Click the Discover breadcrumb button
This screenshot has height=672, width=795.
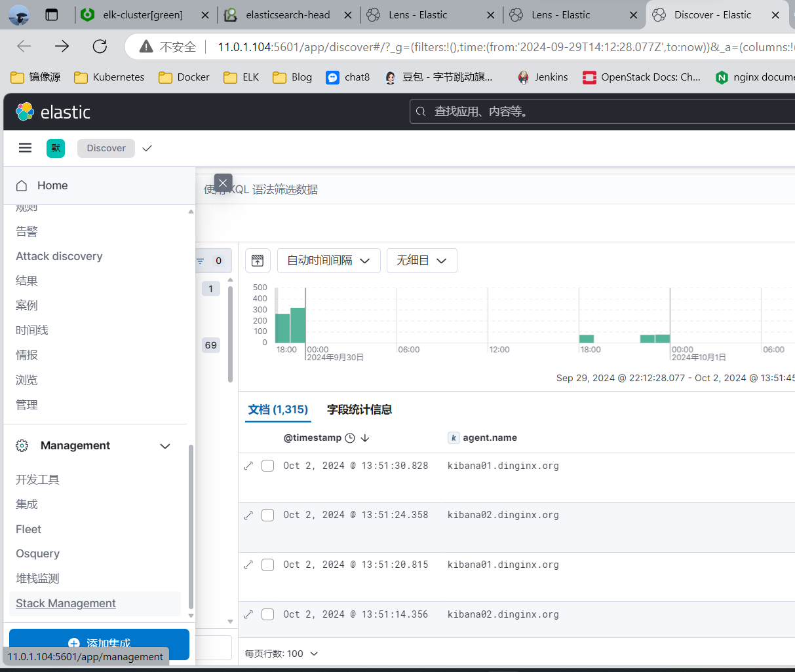click(x=106, y=148)
